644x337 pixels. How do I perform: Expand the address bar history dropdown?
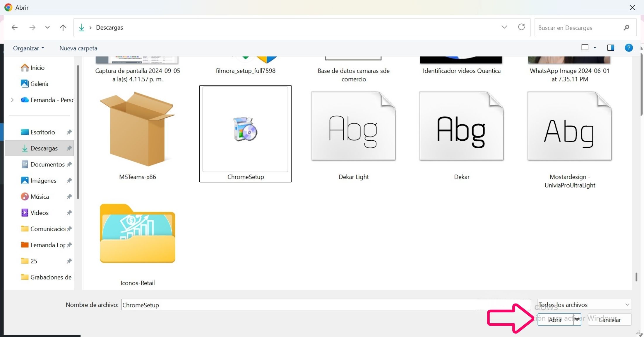point(504,27)
